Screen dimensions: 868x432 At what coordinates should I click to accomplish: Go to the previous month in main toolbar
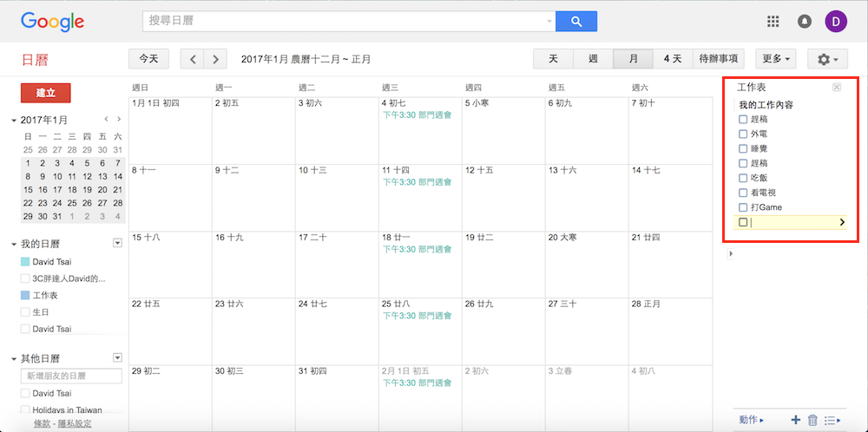tap(193, 59)
